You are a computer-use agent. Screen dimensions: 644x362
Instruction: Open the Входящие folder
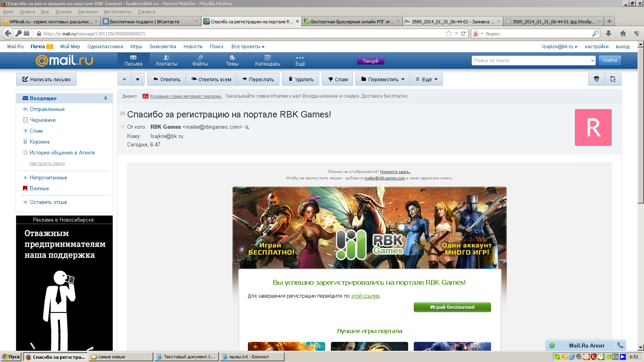click(64, 98)
